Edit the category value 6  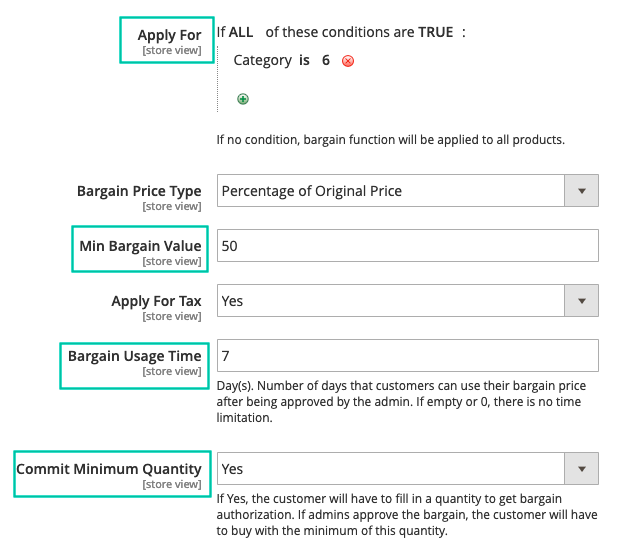[x=326, y=60]
